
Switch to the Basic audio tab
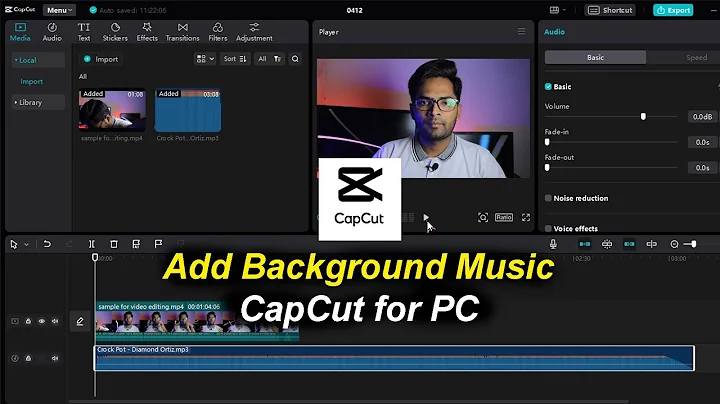tap(595, 57)
